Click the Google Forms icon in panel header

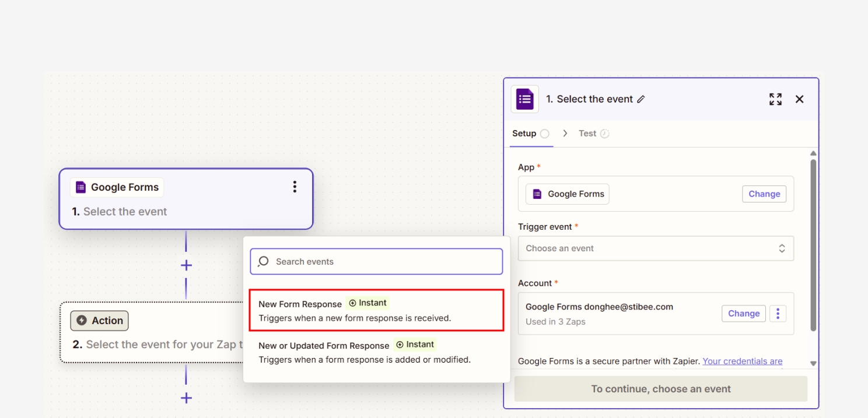pos(525,99)
